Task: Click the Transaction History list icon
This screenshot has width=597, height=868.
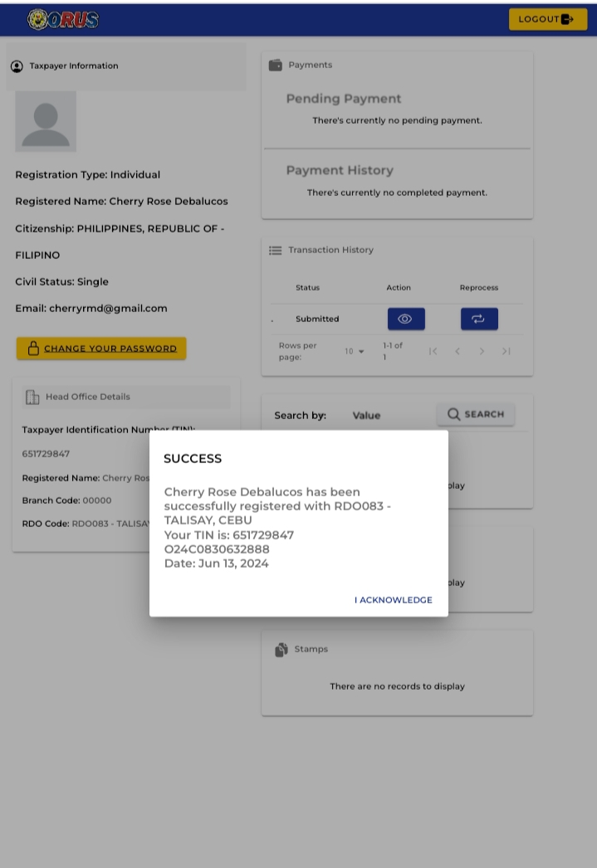Action: [276, 250]
